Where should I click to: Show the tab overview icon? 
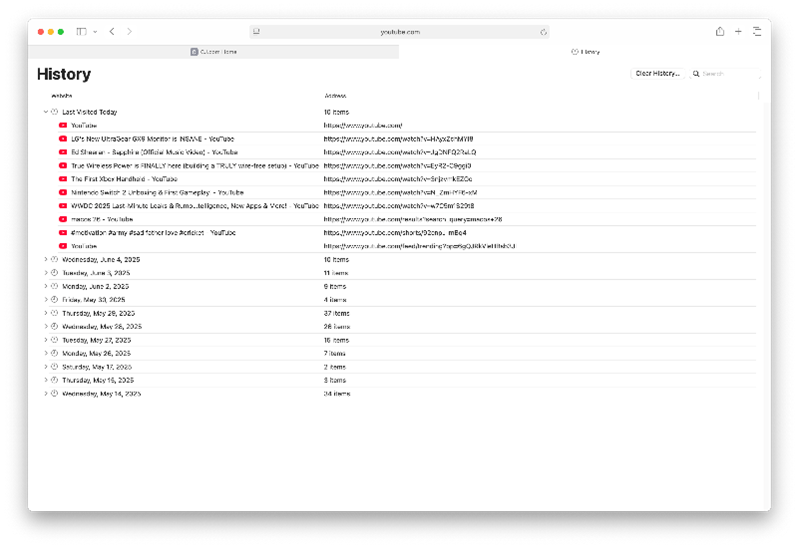coord(757,32)
